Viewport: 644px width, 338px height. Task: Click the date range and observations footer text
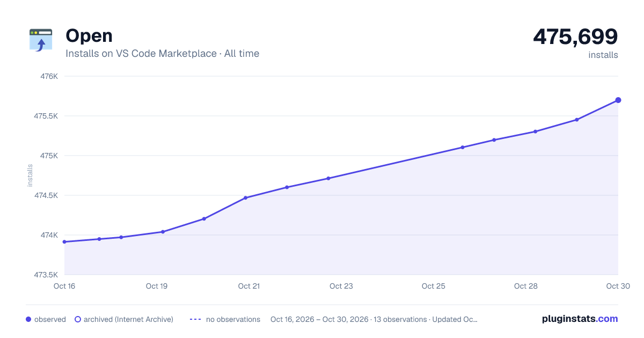374,319
